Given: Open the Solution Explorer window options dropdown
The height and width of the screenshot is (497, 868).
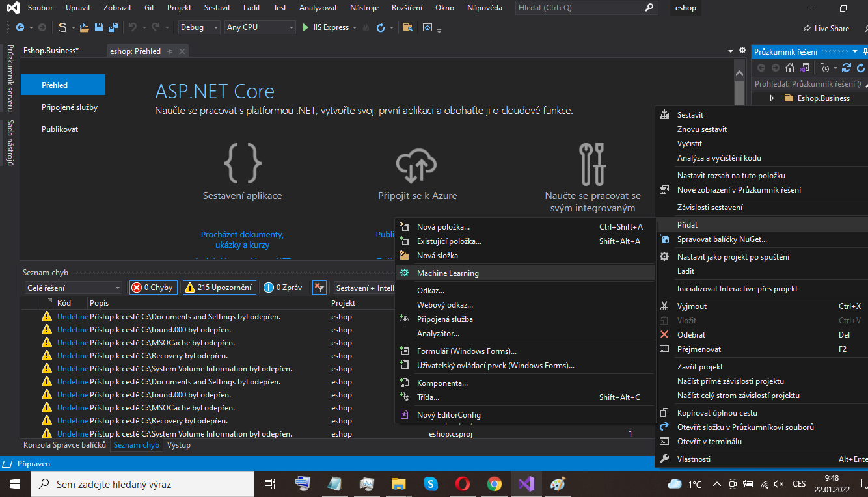Looking at the screenshot, I should tap(855, 51).
